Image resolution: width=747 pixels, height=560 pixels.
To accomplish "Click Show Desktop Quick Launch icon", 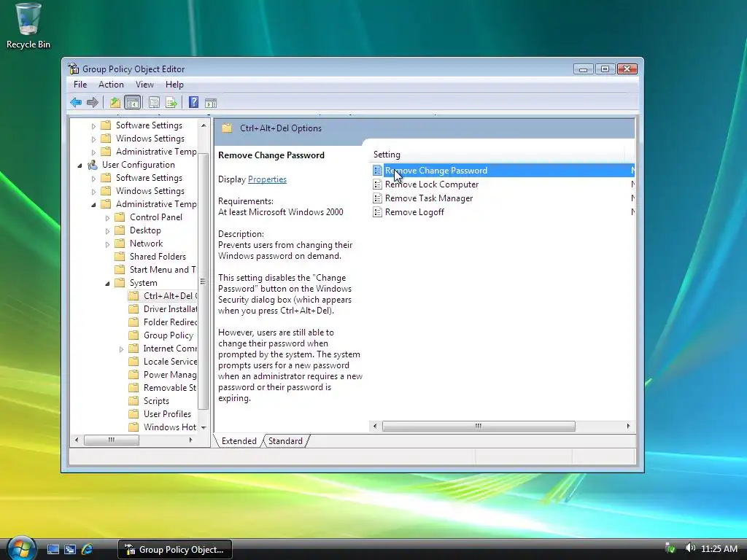I will click(x=53, y=550).
